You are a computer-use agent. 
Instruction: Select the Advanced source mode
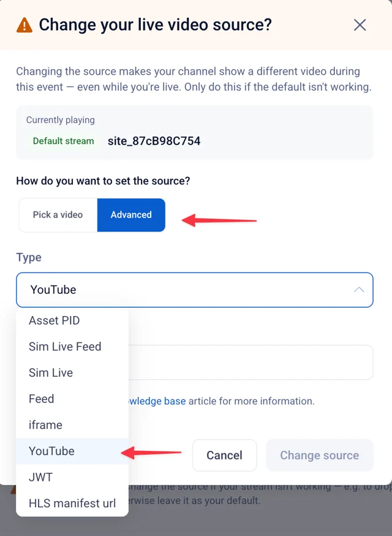[131, 214]
